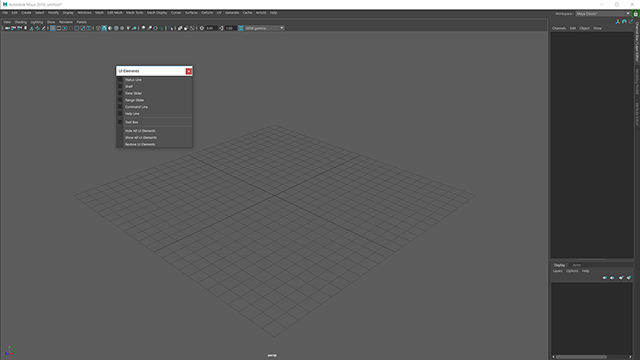Viewport: 640px width, 360px height.
Task: Open the Object menu in Channel Box
Action: click(584, 29)
